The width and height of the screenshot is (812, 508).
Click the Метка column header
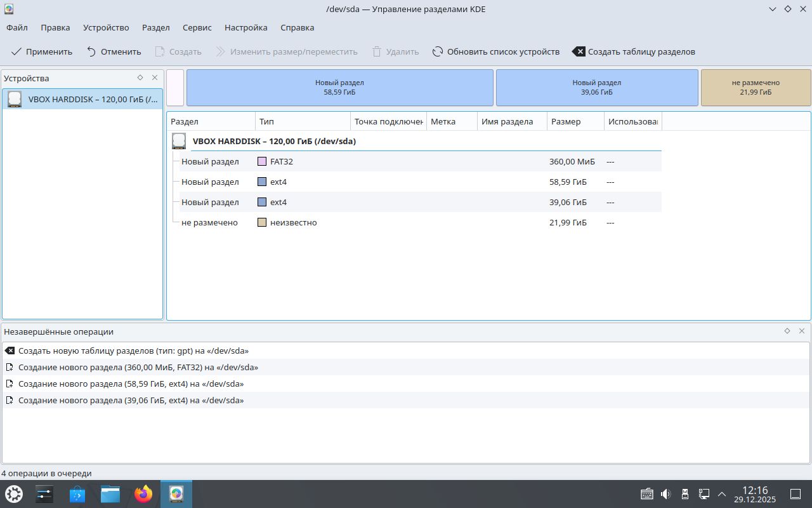tap(452, 121)
